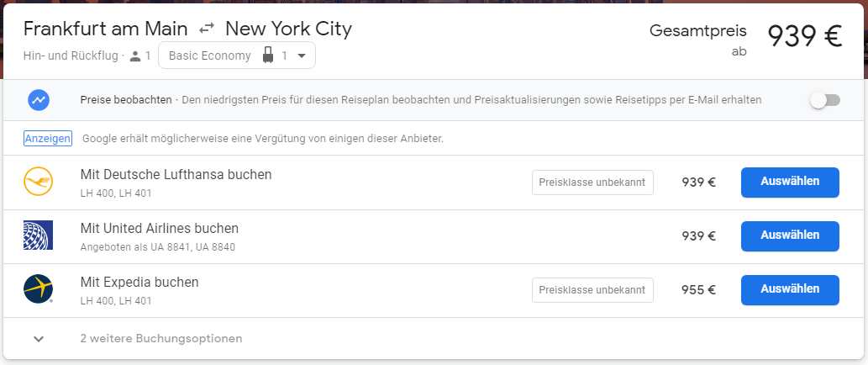Open the Basic Economy dropdown arrow
The image size is (868, 365).
click(302, 56)
